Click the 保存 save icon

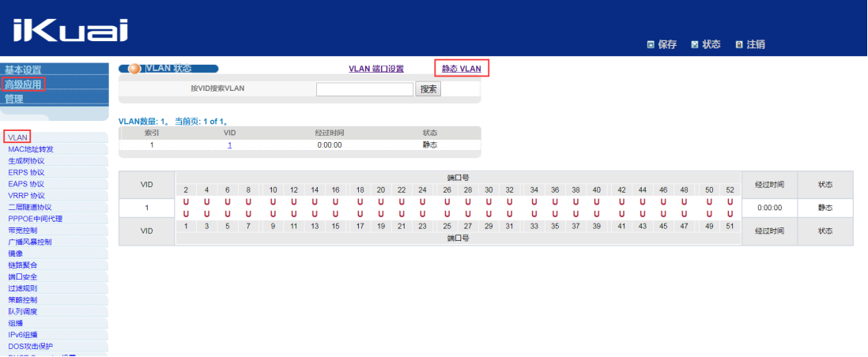(x=651, y=45)
